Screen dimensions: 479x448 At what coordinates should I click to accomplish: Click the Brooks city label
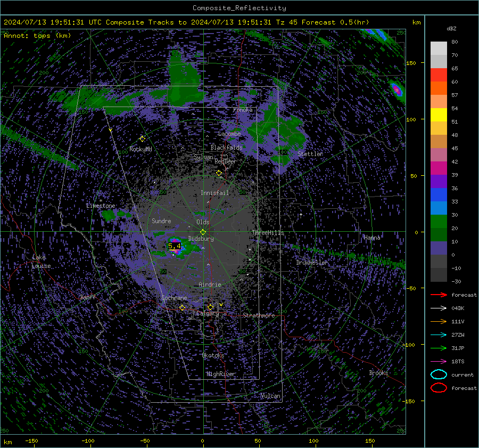coord(378,373)
